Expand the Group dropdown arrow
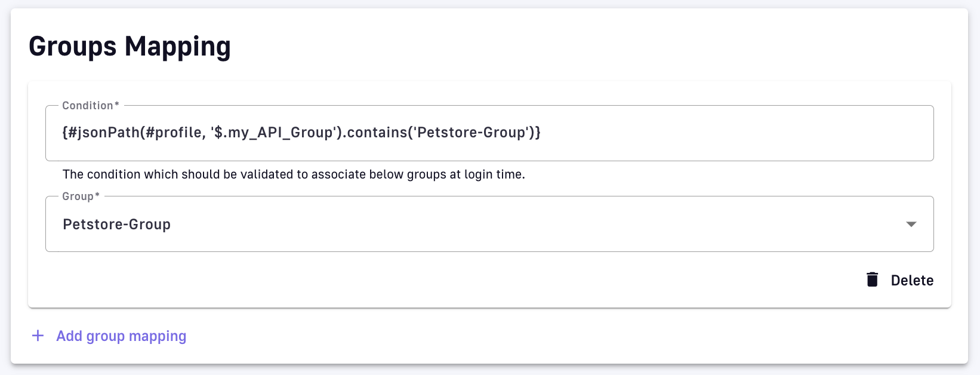 point(911,224)
